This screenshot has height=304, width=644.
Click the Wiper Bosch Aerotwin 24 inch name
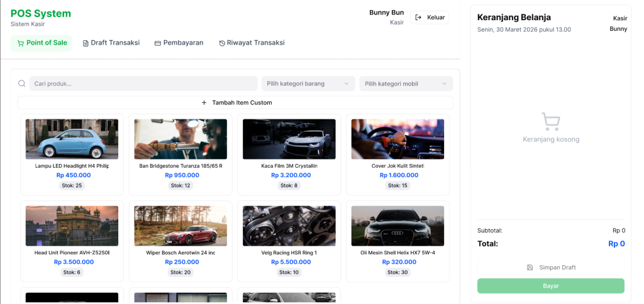click(180, 252)
